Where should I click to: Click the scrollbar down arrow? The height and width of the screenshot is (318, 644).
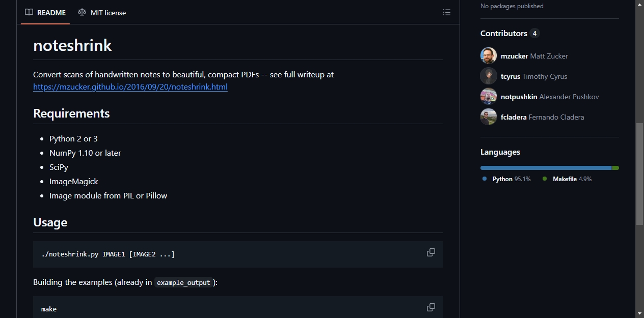point(639,313)
